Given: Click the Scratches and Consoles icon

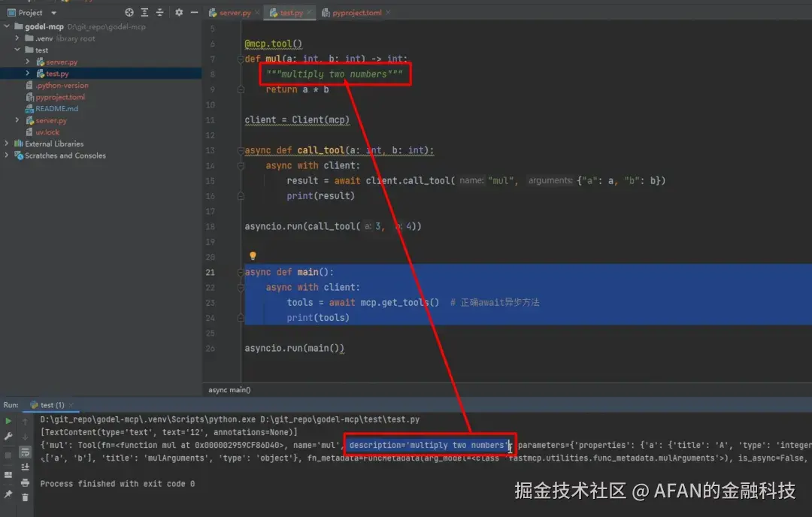Looking at the screenshot, I should click(x=19, y=156).
